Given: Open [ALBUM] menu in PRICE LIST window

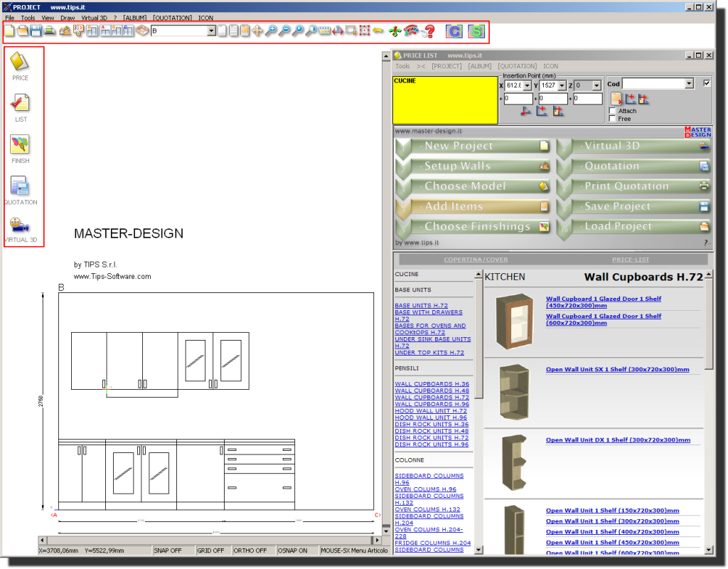Looking at the screenshot, I should tap(480, 66).
